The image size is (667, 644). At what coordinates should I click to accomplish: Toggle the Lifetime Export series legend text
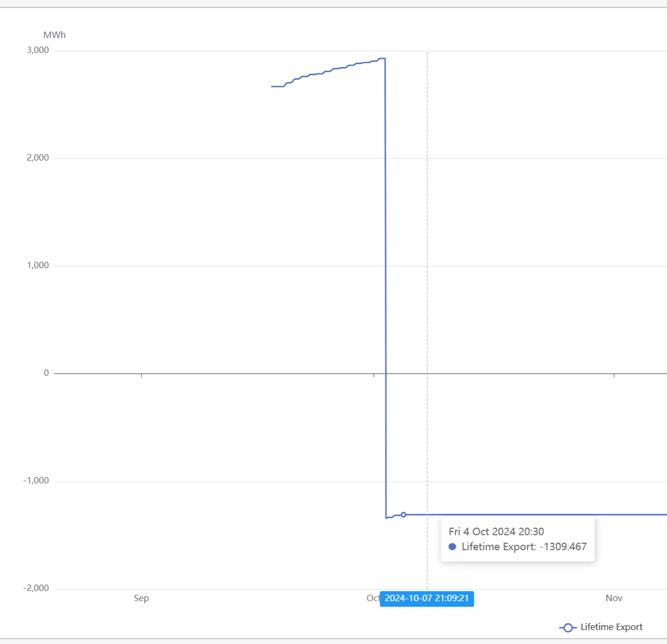[611, 627]
